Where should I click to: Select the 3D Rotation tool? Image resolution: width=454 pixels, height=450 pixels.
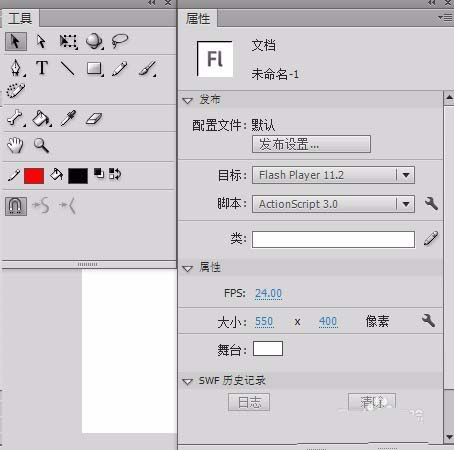click(94, 41)
